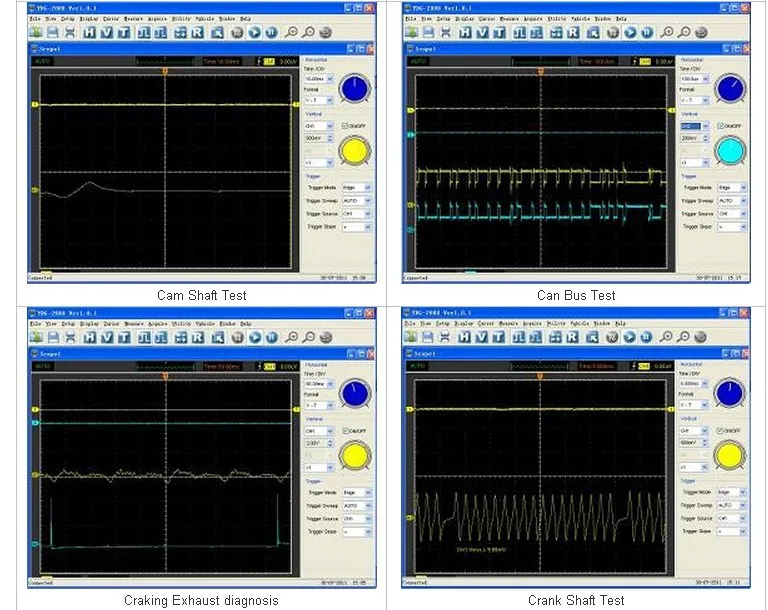Click the H toolbar icon in Cam Shaft Test window

click(89, 32)
